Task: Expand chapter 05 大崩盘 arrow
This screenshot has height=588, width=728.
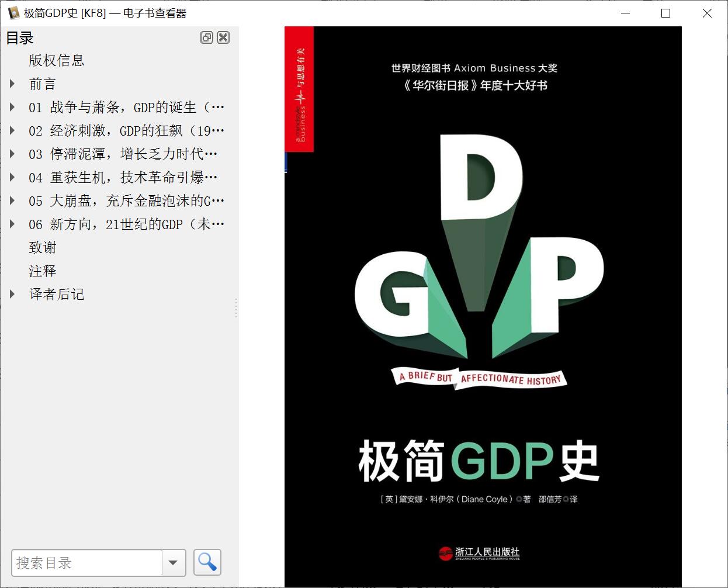Action: point(12,200)
